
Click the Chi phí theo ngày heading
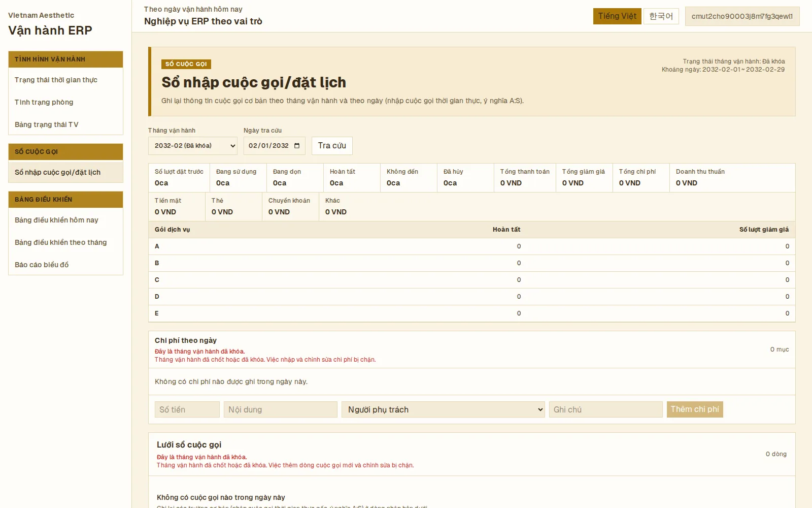point(186,340)
